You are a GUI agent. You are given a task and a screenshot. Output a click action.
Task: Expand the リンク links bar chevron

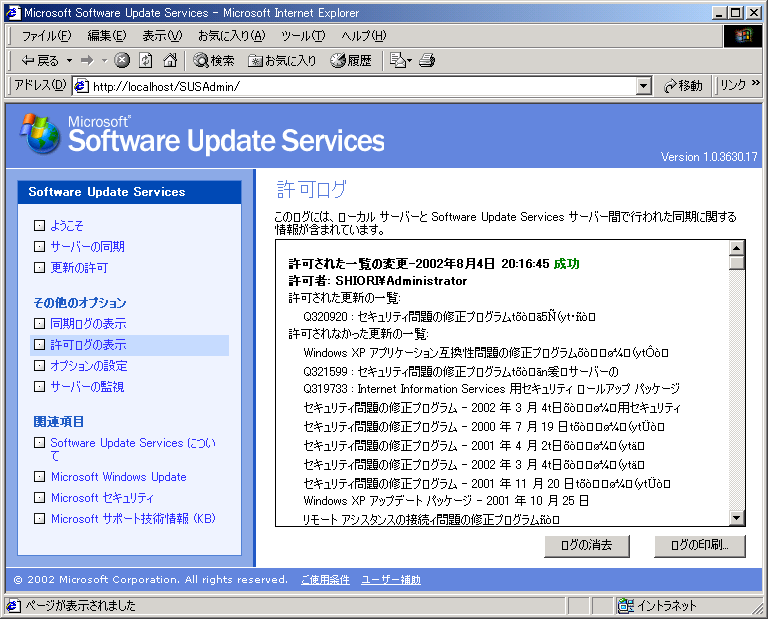click(x=756, y=83)
